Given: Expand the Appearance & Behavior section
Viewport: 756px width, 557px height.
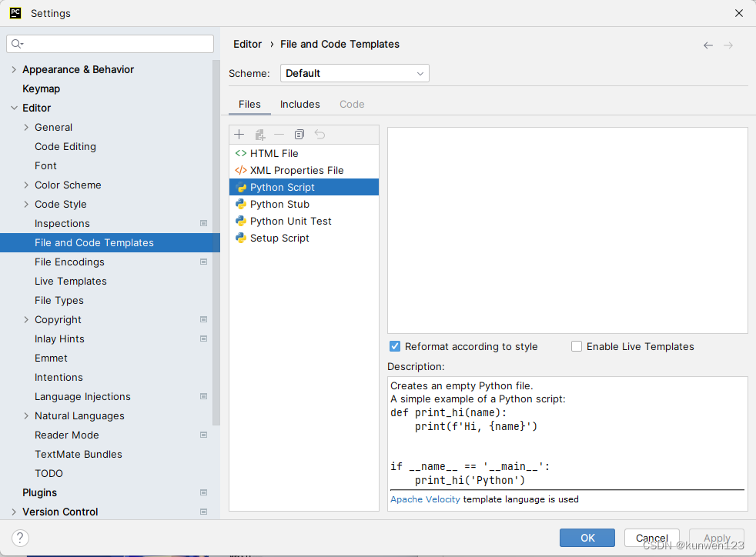Looking at the screenshot, I should coord(13,69).
